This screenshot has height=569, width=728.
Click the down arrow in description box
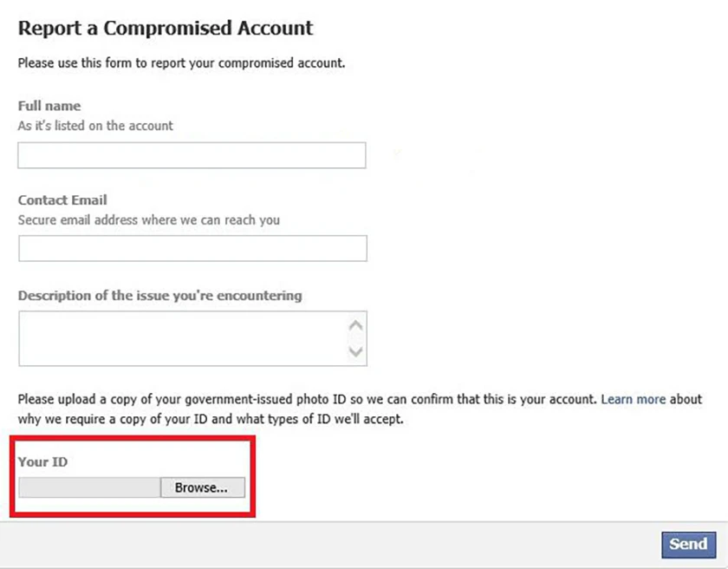click(x=355, y=351)
